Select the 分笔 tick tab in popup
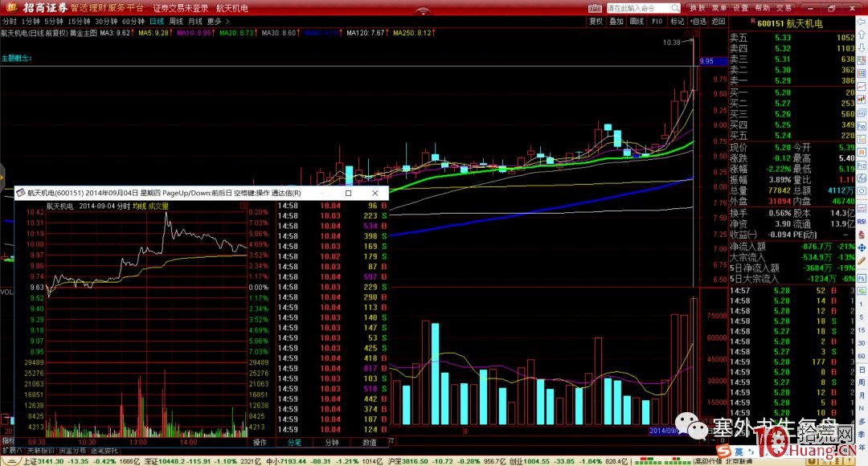 pyautogui.click(x=294, y=442)
